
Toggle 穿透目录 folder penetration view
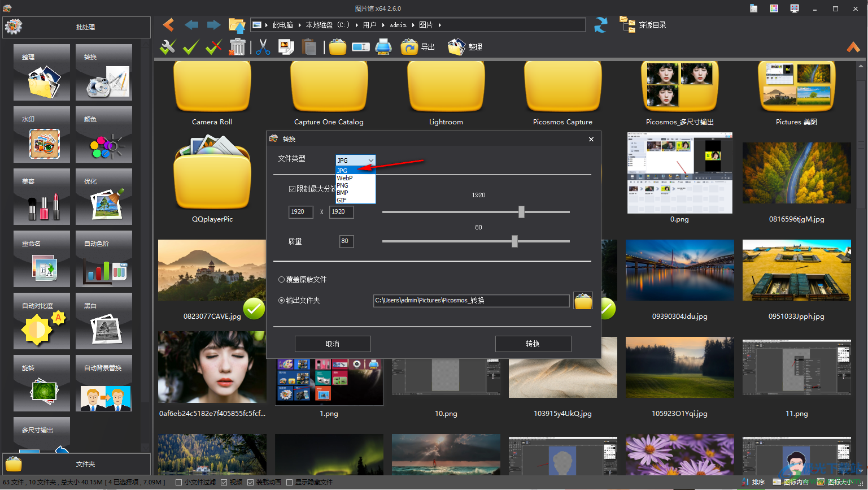(x=643, y=25)
